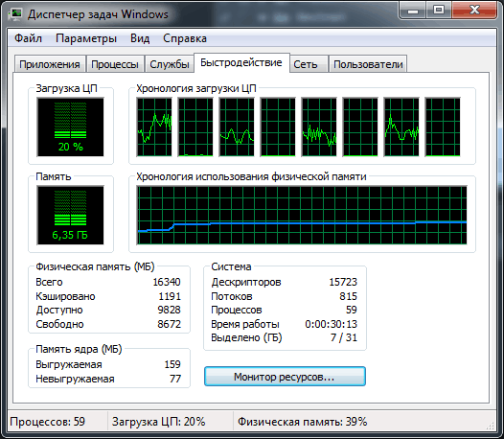Click the Выделено (ГБ) value 7 / 31
The image size is (504, 439).
pyautogui.click(x=344, y=337)
